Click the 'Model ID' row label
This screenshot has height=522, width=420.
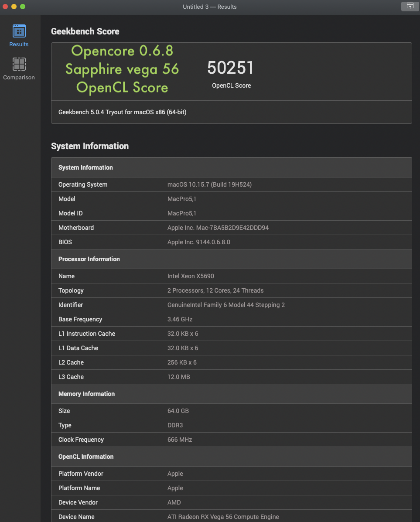pyautogui.click(x=70, y=213)
